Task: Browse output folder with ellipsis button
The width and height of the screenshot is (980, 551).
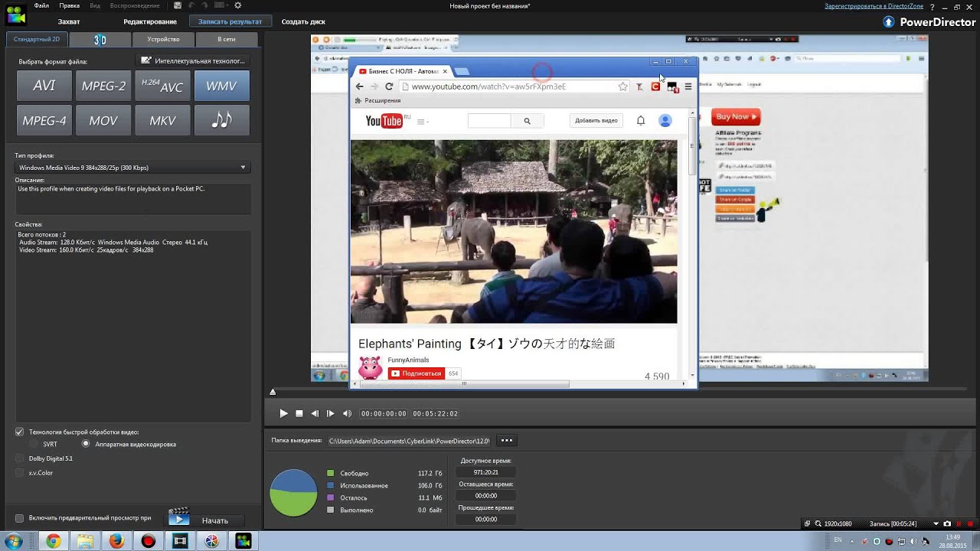Action: 507,441
